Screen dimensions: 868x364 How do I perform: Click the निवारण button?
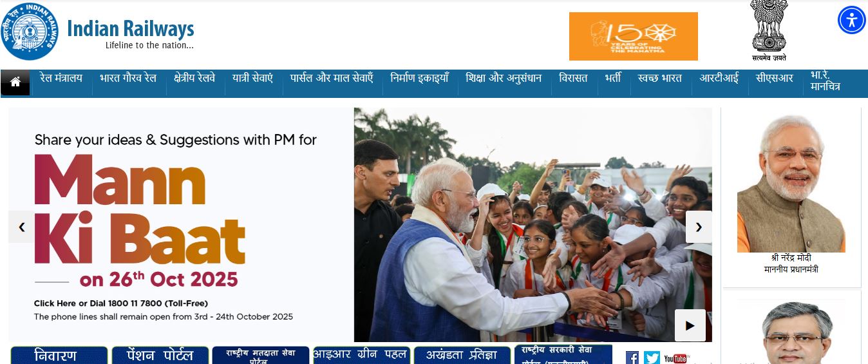coord(59,355)
